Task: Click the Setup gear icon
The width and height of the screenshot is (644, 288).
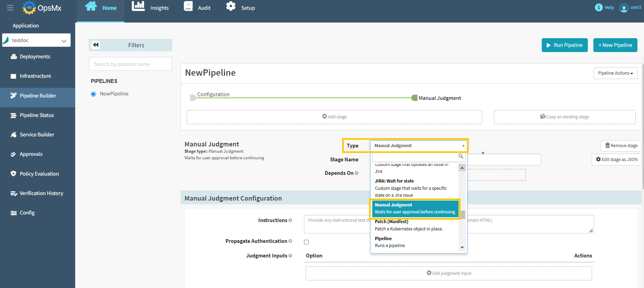Action: pos(231,6)
